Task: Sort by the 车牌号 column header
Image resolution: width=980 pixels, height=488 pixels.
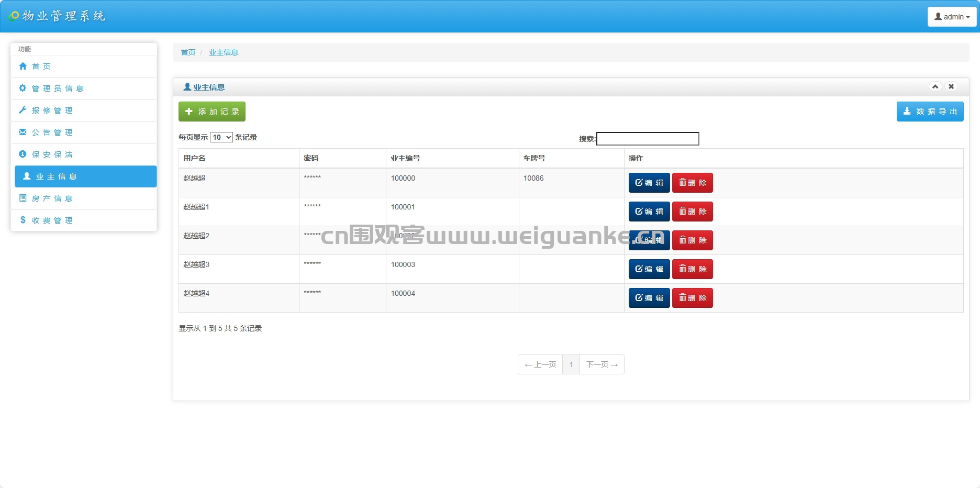Action: click(571, 158)
